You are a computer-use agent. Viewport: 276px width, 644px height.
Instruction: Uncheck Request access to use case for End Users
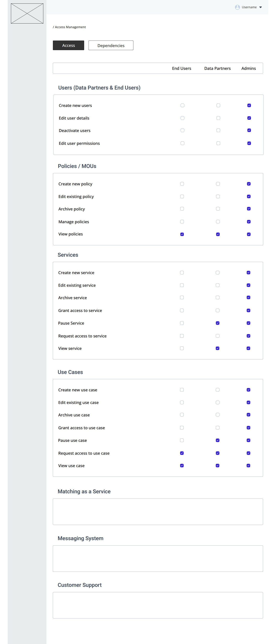click(182, 453)
